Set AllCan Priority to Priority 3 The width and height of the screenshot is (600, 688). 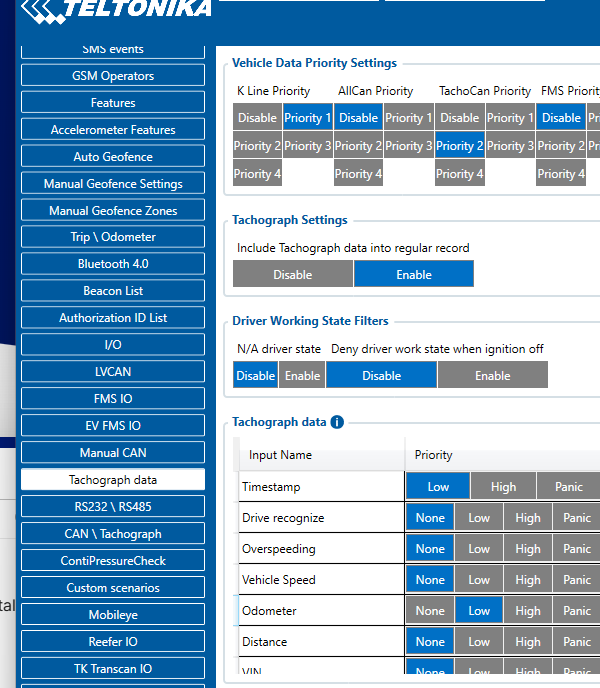coord(409,145)
